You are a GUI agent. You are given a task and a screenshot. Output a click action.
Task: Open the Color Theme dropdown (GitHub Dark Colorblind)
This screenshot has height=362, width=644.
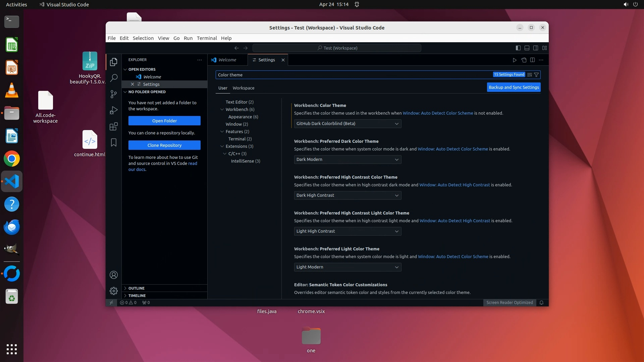(347, 124)
